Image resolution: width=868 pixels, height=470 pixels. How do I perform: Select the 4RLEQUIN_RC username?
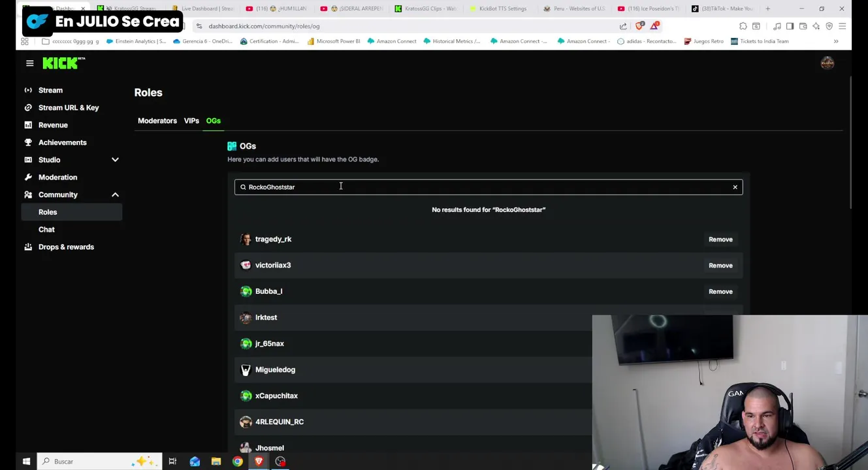(x=280, y=422)
